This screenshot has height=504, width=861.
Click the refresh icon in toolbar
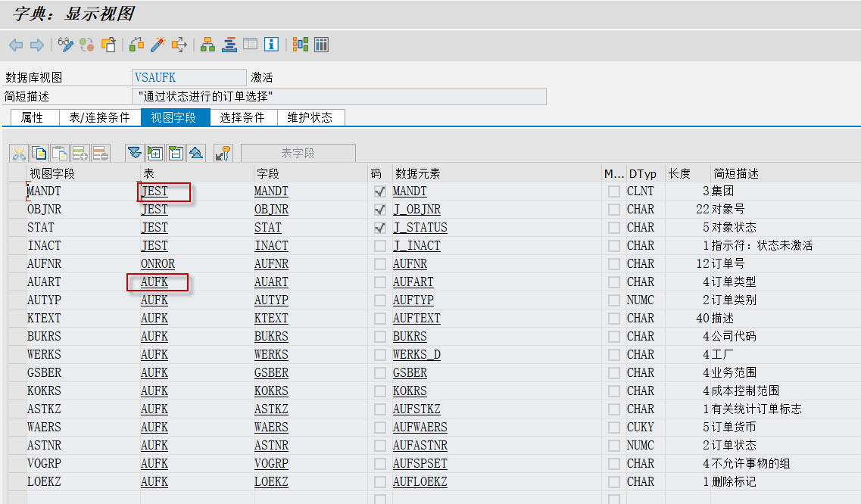(86, 44)
